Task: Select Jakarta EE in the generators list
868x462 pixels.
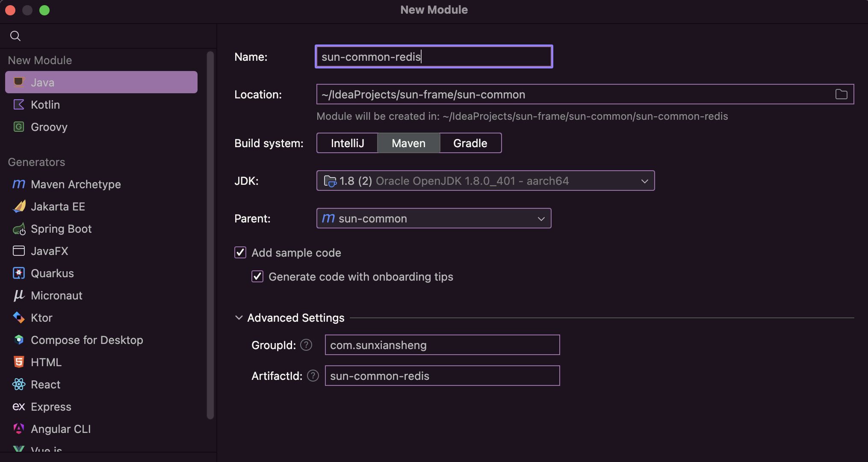Action: click(x=58, y=207)
